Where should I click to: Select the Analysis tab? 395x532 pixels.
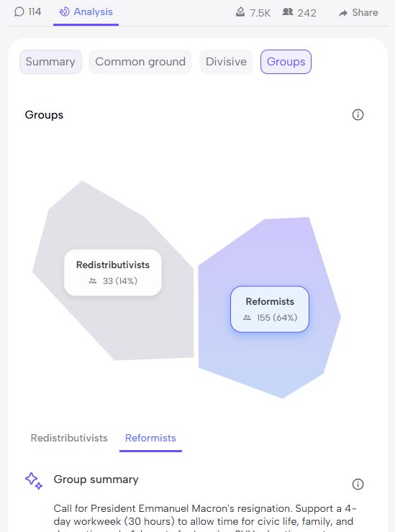(x=86, y=12)
